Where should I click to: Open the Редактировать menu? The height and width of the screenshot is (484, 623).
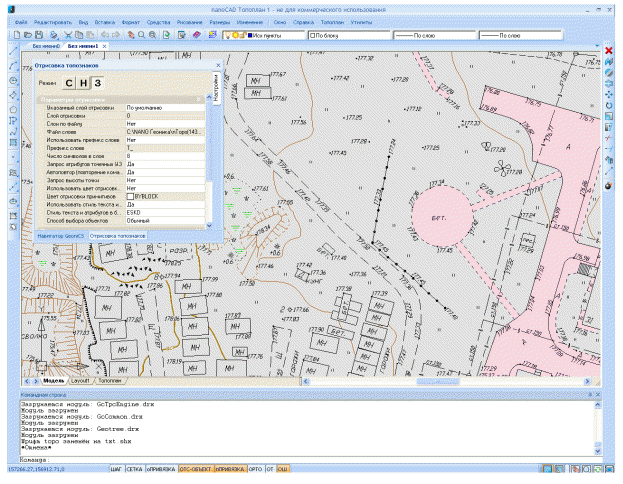tap(52, 23)
